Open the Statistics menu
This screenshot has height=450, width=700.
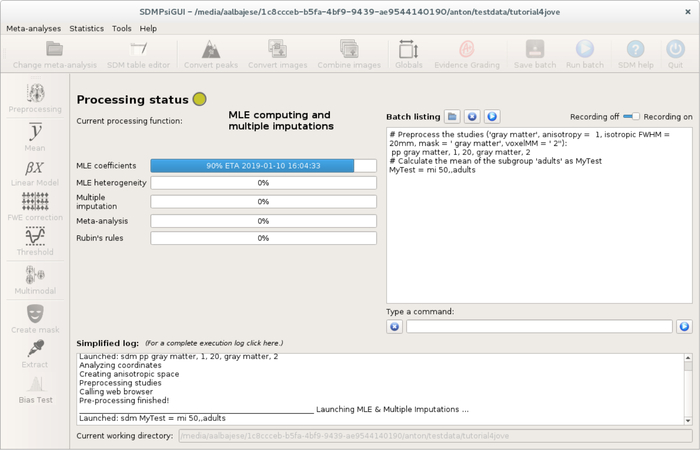point(86,29)
